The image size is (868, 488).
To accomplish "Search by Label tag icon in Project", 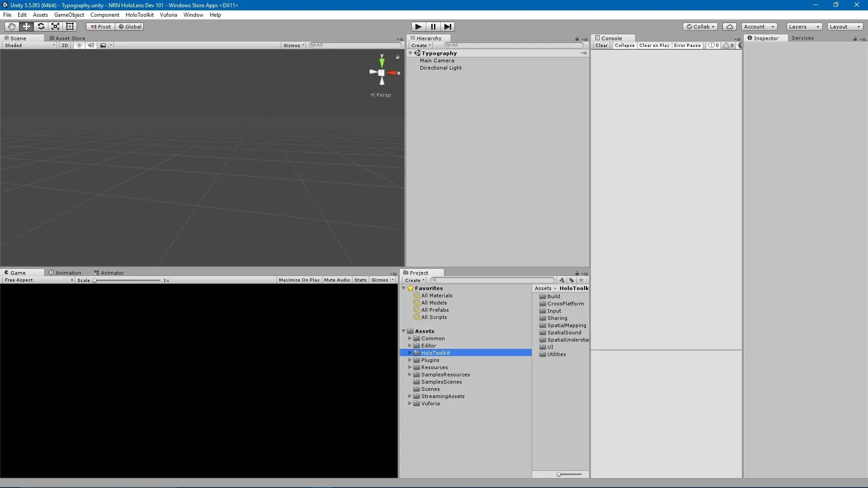I will (x=571, y=280).
